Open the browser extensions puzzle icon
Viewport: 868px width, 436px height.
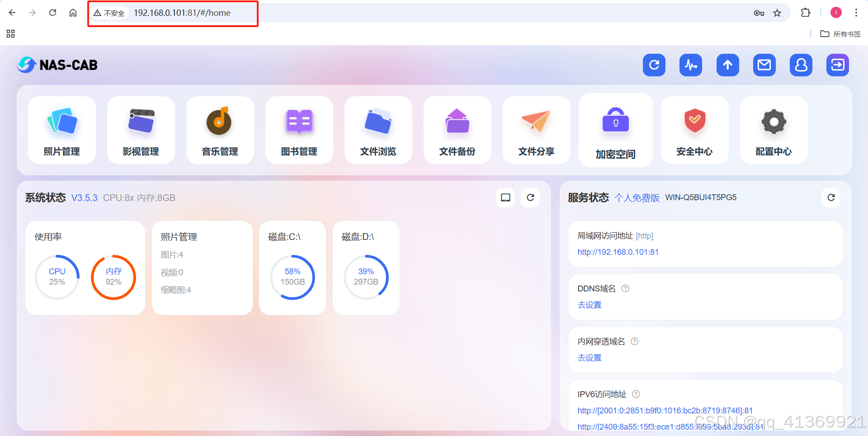(806, 13)
